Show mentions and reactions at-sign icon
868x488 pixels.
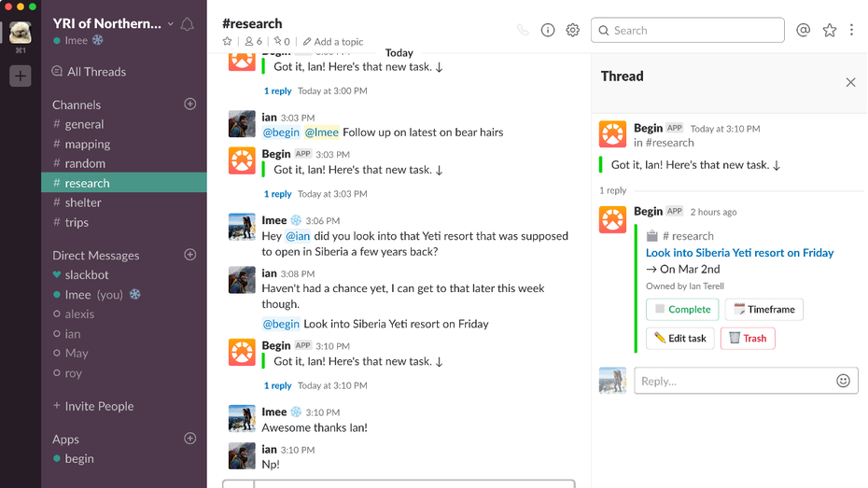804,30
